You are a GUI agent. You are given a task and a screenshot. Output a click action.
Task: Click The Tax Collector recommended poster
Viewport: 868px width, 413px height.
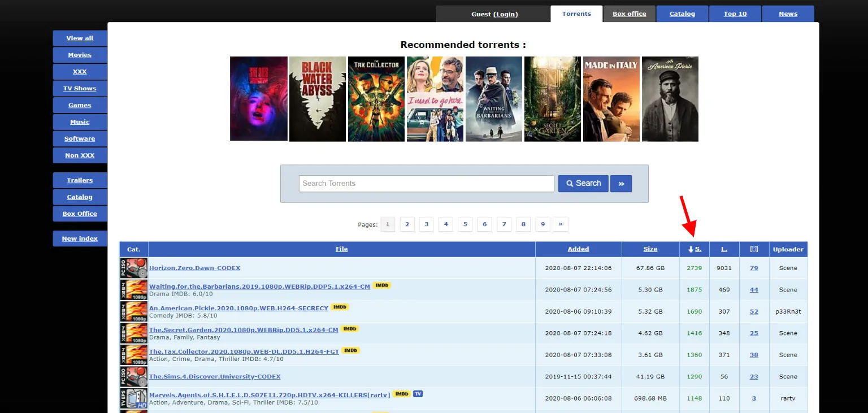click(x=376, y=99)
